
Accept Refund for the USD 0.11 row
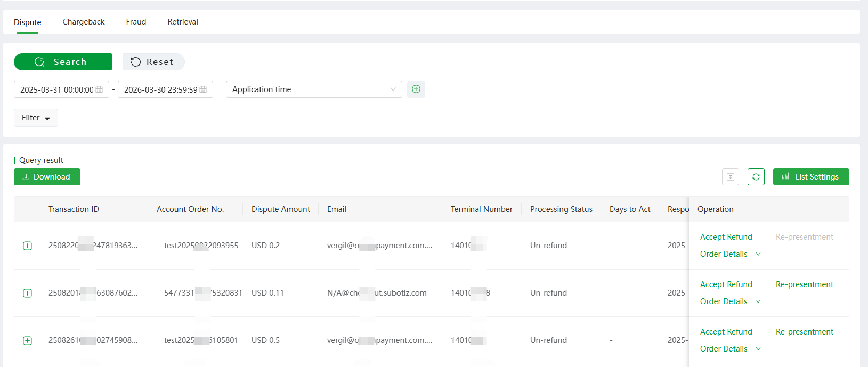(x=726, y=284)
